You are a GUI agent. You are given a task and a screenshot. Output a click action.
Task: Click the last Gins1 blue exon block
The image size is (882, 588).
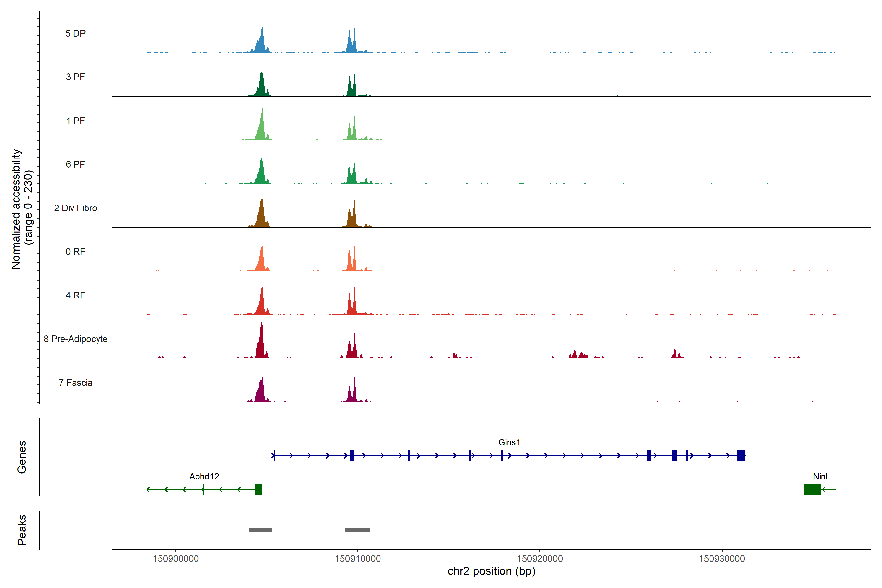pos(741,455)
